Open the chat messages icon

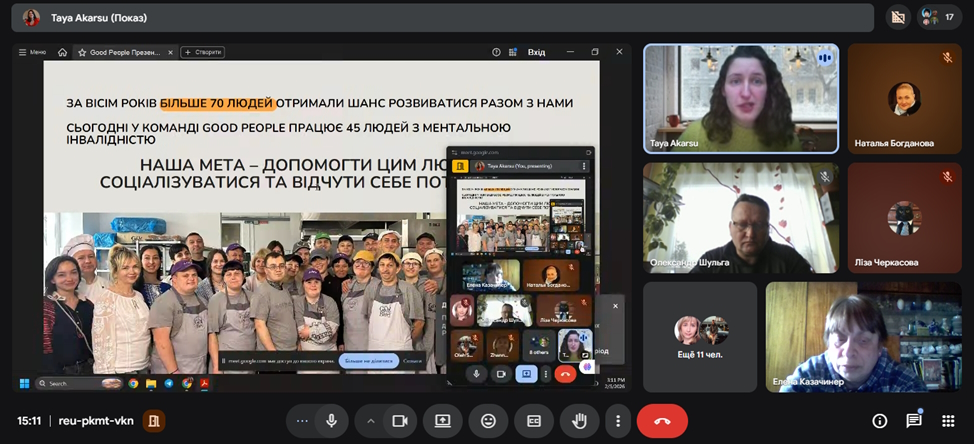pos(914,421)
